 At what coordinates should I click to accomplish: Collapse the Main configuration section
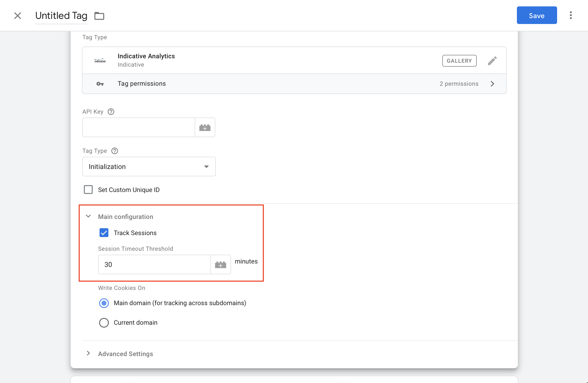click(x=88, y=216)
